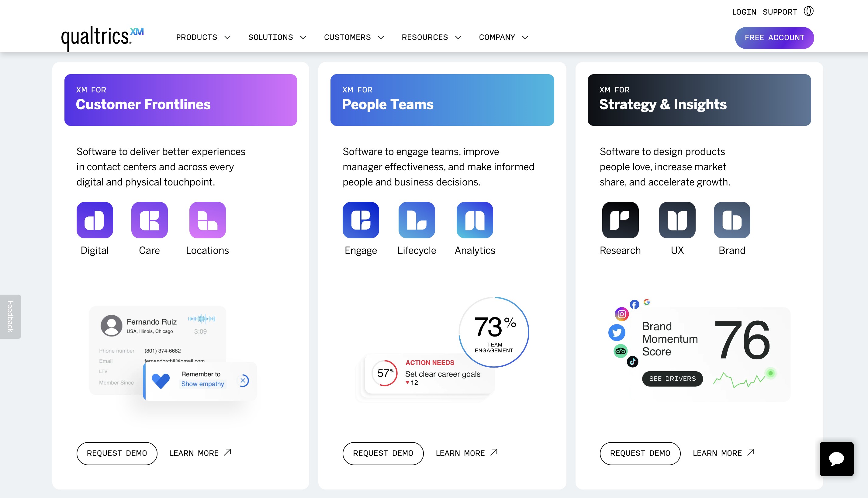Dismiss the Show empathy reminder popup
868x498 pixels.
point(243,380)
